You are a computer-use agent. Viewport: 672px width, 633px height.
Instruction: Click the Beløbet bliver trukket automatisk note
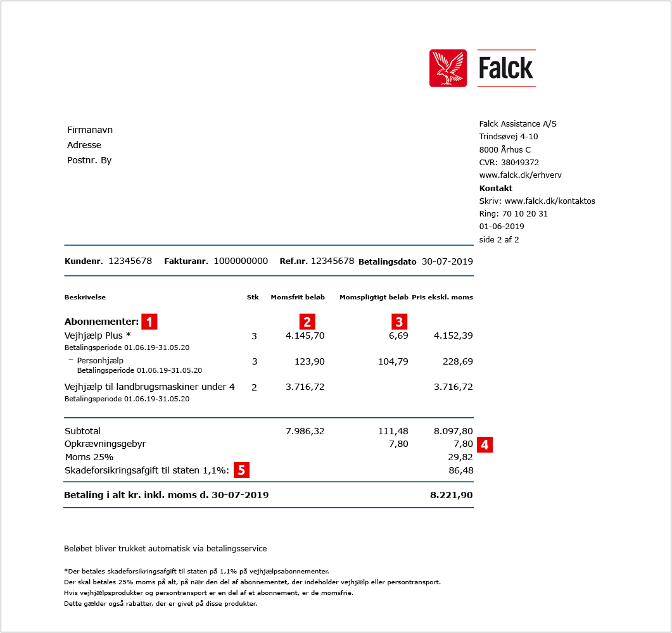pyautogui.click(x=165, y=549)
